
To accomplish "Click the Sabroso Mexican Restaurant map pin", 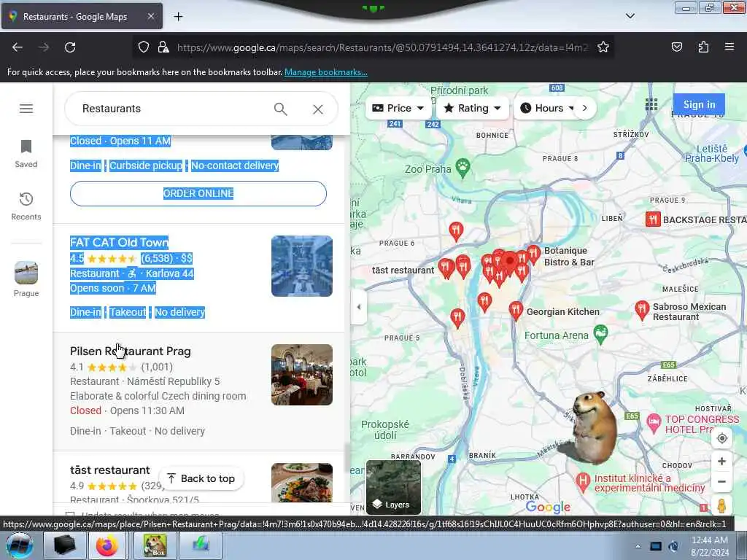I will click(x=642, y=309).
